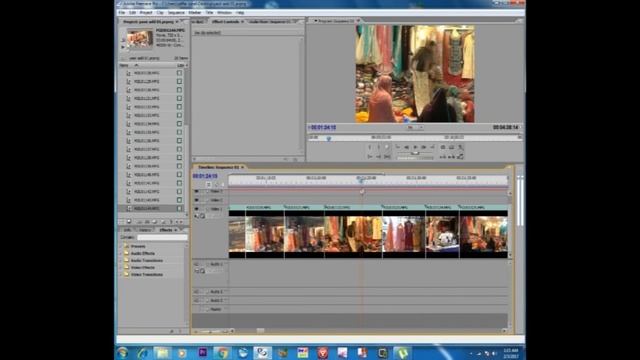Go to Out point in Program monitor
The height and width of the screenshot is (360, 640).
pyautogui.click(x=378, y=157)
